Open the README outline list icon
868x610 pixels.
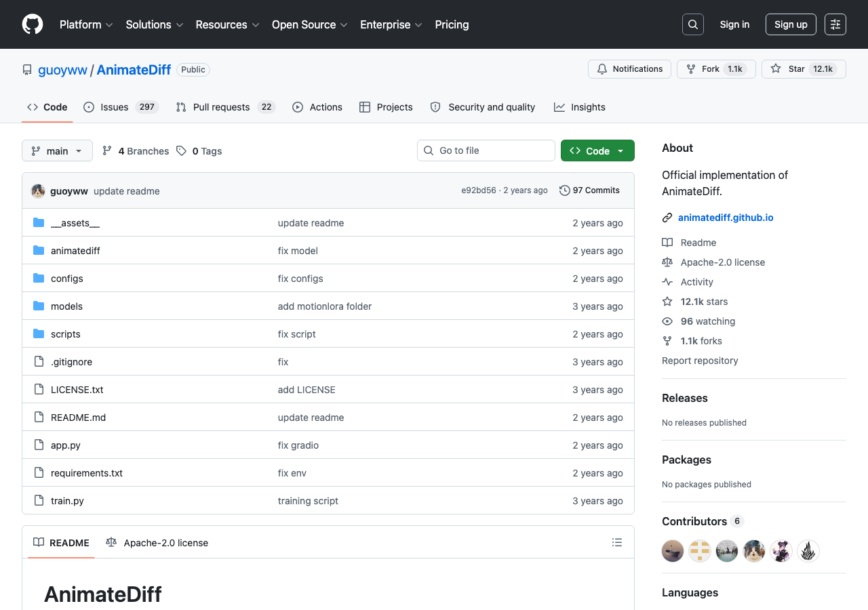click(x=617, y=542)
